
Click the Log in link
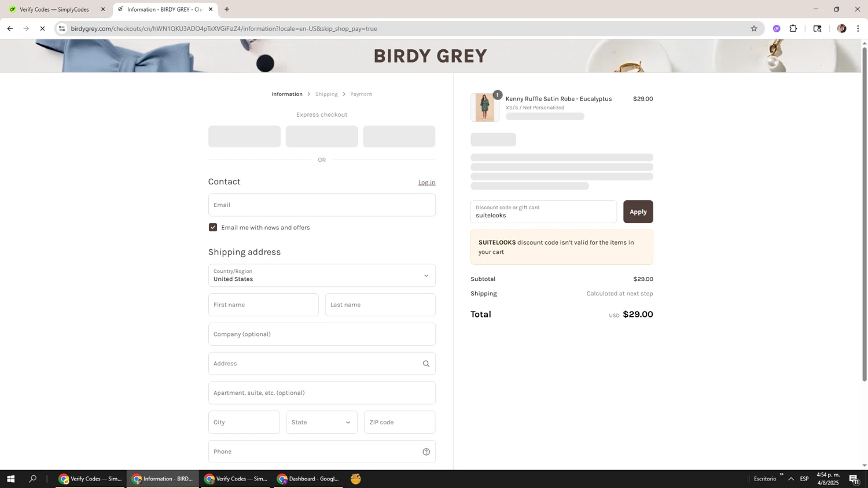[x=427, y=182]
